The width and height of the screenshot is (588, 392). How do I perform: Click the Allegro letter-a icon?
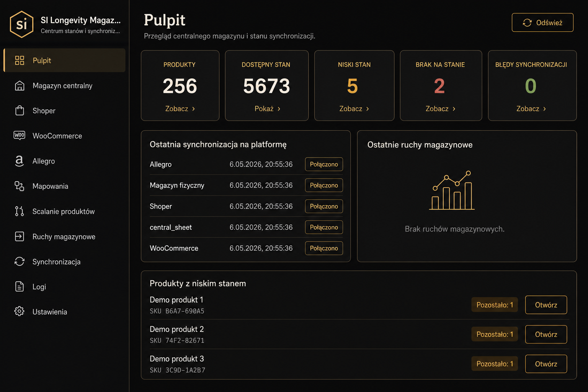(19, 161)
